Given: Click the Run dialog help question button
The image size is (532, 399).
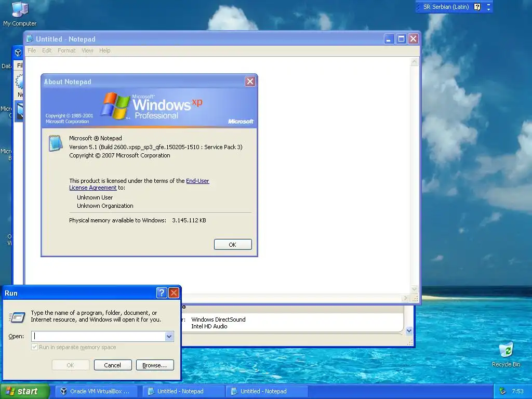Looking at the screenshot, I should click(x=162, y=293).
